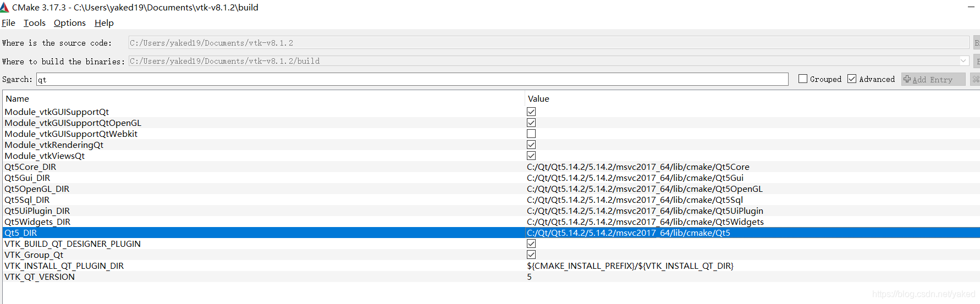The image size is (980, 304).
Task: Select the Module_vtkRenderingQt entry name
Action: pos(54,145)
